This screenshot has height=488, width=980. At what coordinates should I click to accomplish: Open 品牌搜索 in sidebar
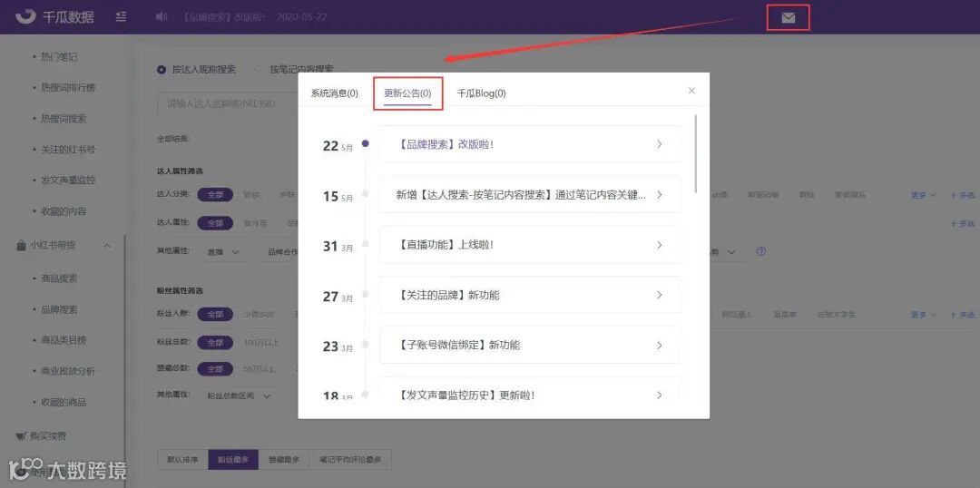tap(59, 309)
